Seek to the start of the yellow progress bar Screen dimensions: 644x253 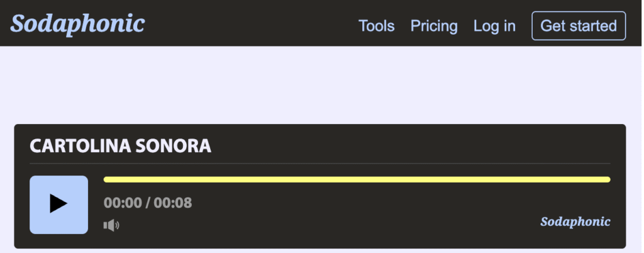[x=105, y=179]
